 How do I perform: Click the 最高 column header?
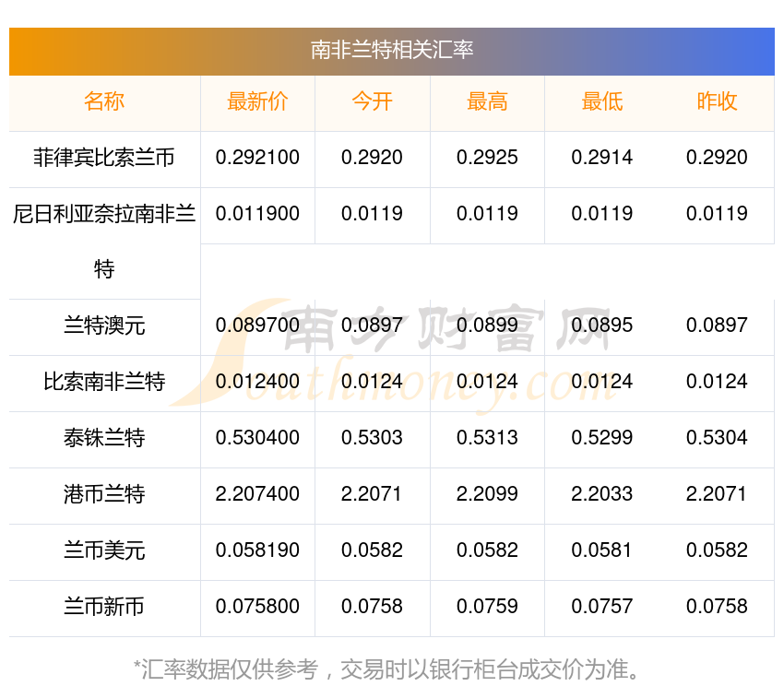pyautogui.click(x=487, y=102)
